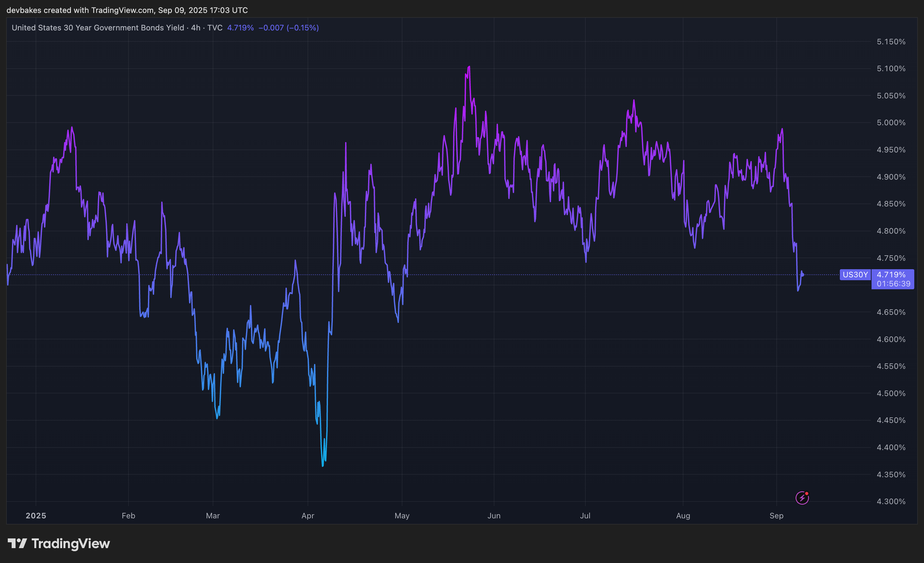Click the TradingView logo at bottom left
Image resolution: width=924 pixels, height=563 pixels.
[x=17, y=543]
